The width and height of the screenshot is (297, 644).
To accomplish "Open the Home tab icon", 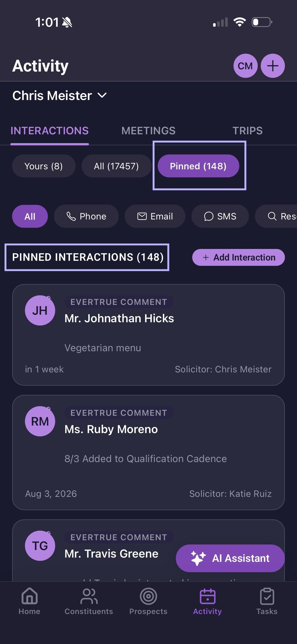I will [29, 596].
